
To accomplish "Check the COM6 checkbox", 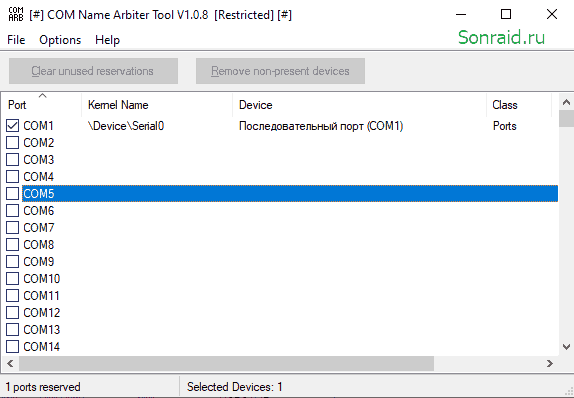I will tap(12, 211).
